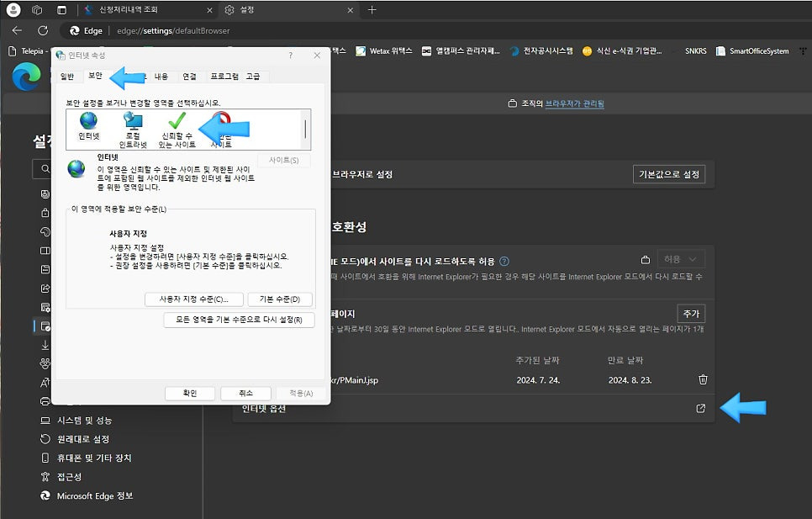
Task: Open the 프로그램 tab in 인터넷 속성
Action: click(x=224, y=77)
